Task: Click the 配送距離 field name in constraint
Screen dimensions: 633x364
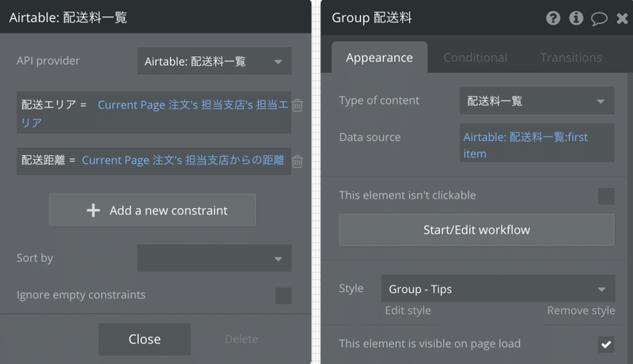Action: [x=44, y=160]
